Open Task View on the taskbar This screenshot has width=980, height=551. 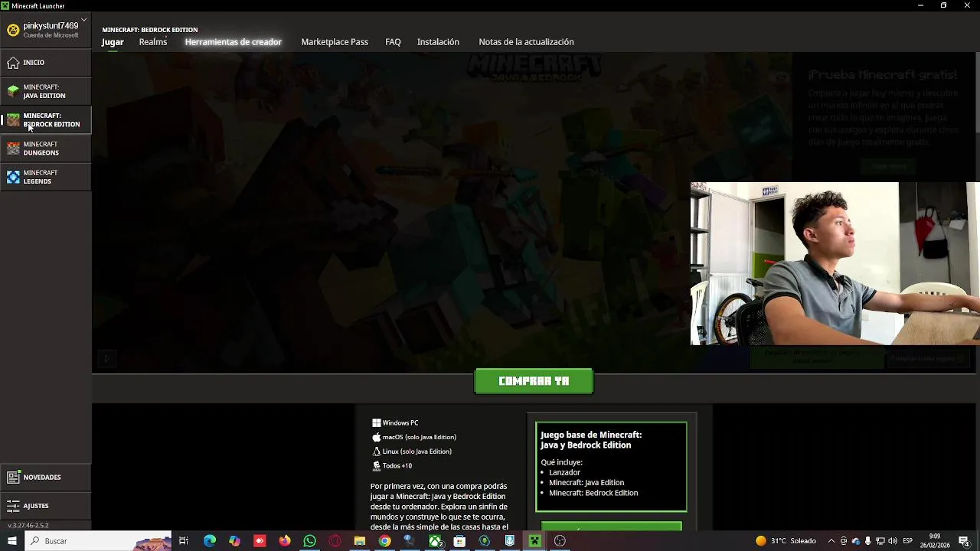184,541
